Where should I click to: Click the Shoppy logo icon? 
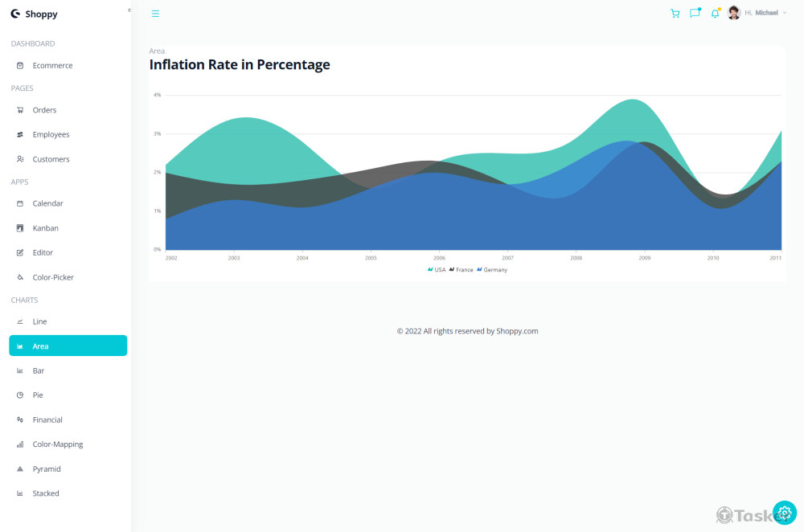pyautogui.click(x=15, y=14)
